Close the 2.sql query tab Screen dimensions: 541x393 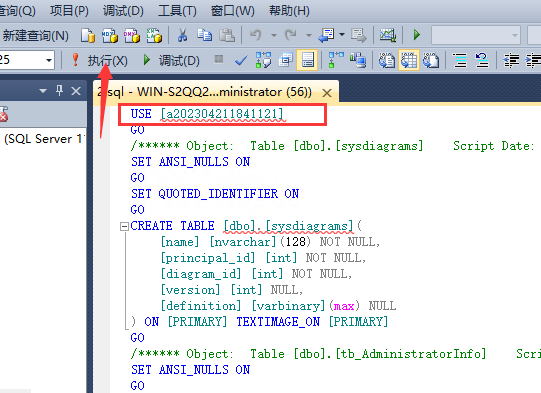coord(327,93)
